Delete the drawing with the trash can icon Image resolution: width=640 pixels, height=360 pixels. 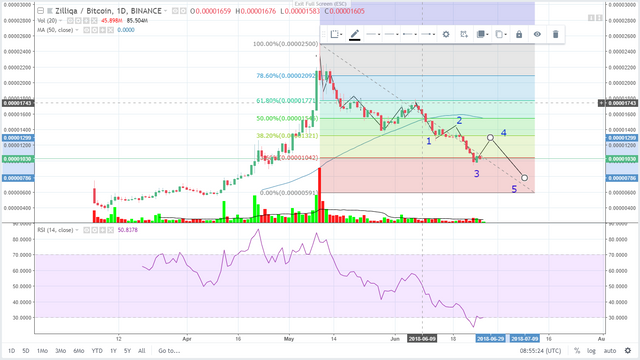click(x=555, y=34)
